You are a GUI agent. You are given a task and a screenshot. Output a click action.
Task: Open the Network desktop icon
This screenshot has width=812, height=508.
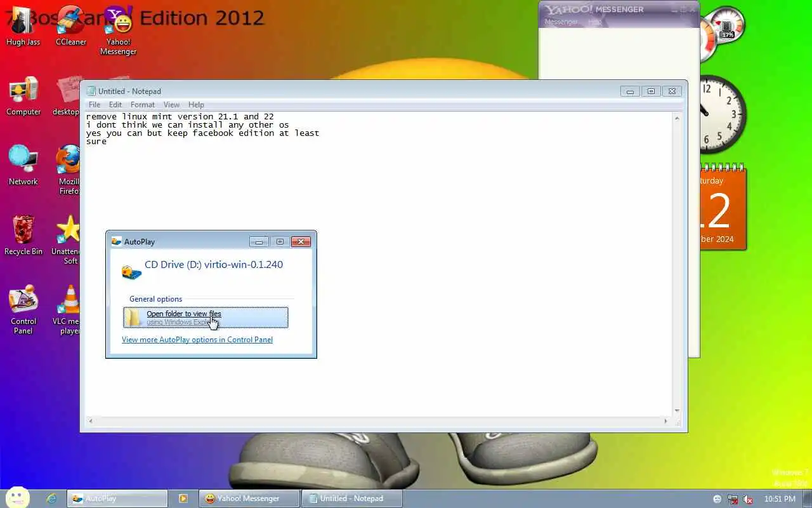[x=23, y=166]
